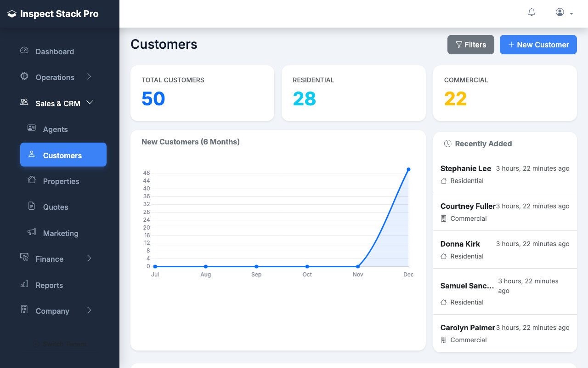588x368 pixels.
Task: Open the Company building icon
Action: click(24, 310)
